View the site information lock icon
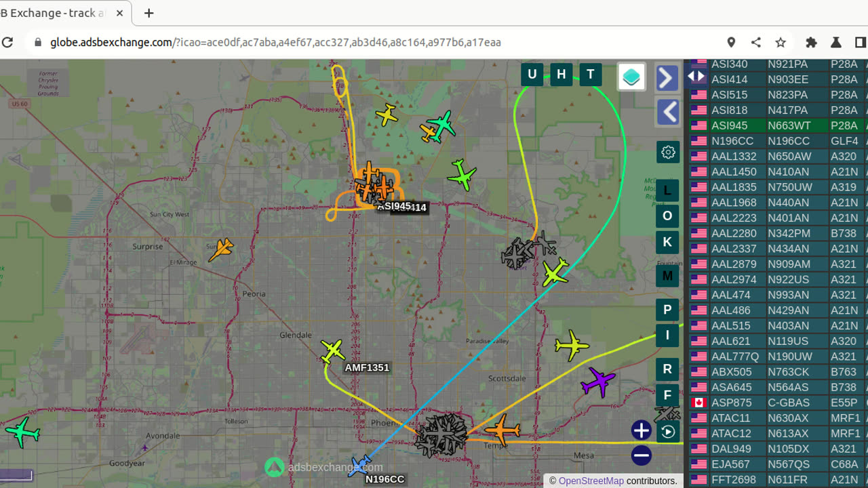Screen dimensions: 868x488 coord(38,42)
